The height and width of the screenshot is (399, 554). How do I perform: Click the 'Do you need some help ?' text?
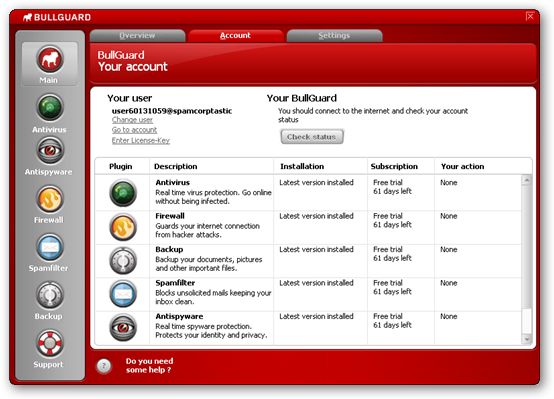tap(149, 365)
